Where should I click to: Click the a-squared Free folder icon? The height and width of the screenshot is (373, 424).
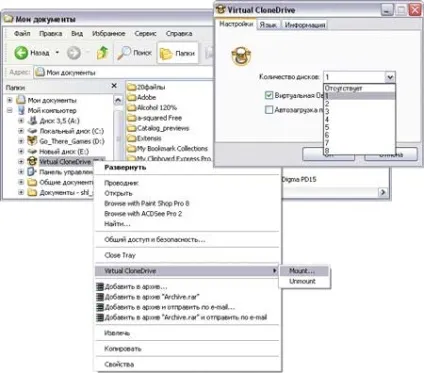(132, 118)
